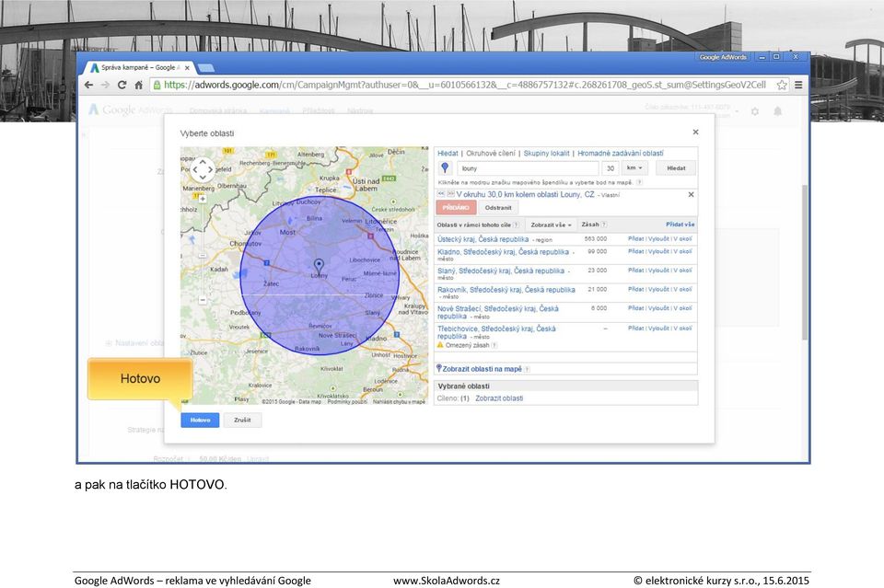Open the Zobrazit vše dropdown
This screenshot has height=588, width=884.
[551, 225]
